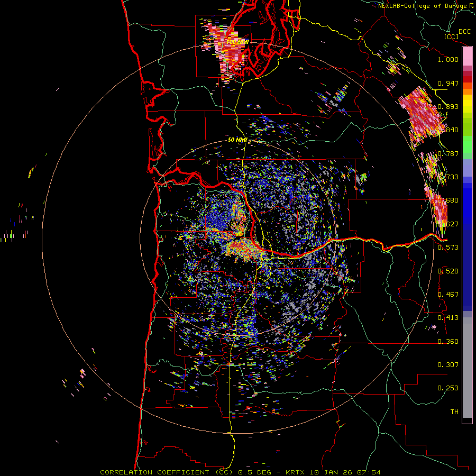The image size is (476, 476).
Task: Select the 0.733 scale value
Action: coord(448,177)
